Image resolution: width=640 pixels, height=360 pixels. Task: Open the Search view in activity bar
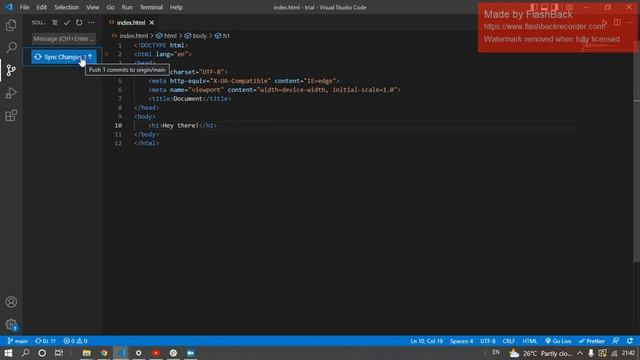pyautogui.click(x=11, y=47)
